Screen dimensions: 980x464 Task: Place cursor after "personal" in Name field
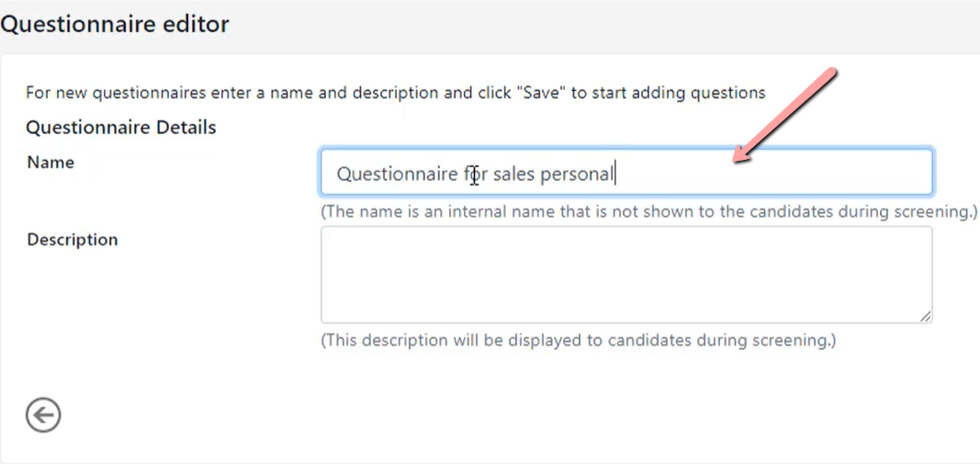pos(615,174)
